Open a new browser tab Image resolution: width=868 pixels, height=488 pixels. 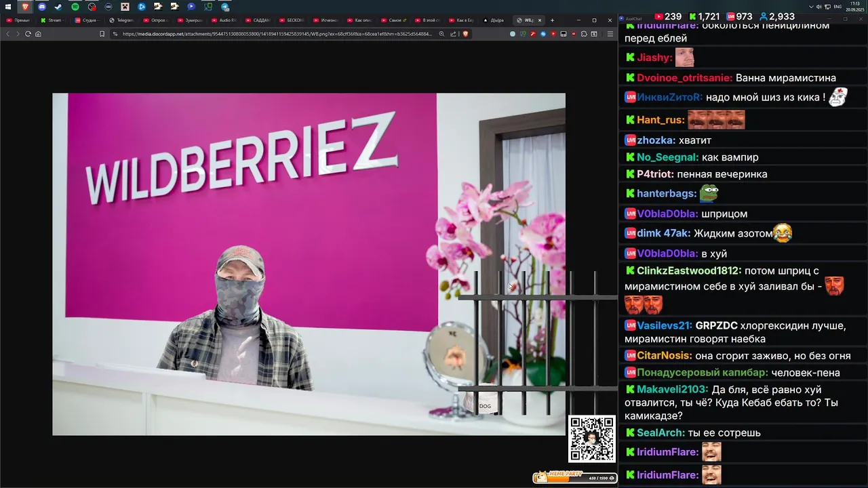click(x=552, y=20)
